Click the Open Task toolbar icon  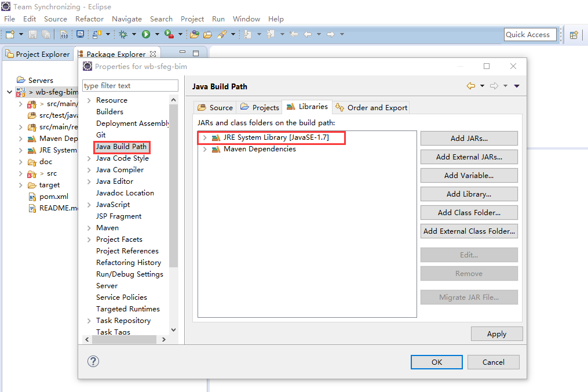click(x=207, y=35)
